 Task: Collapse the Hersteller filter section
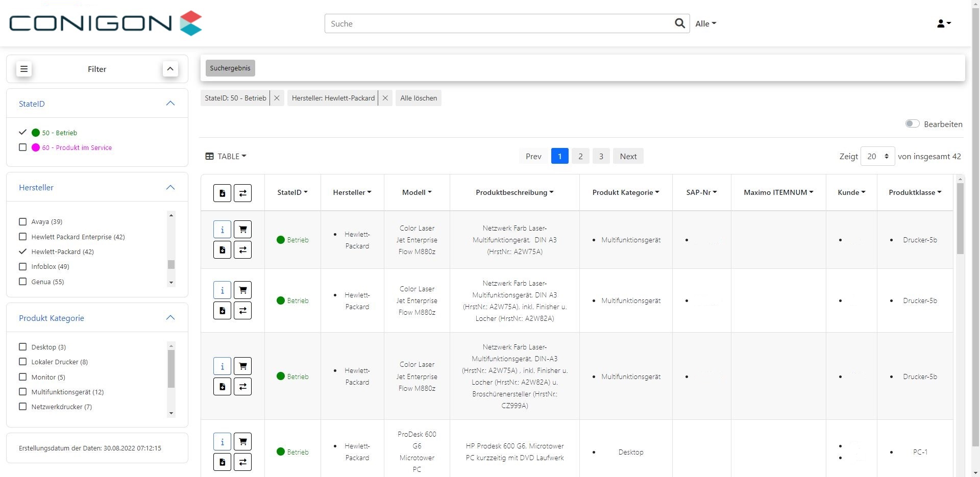(x=170, y=187)
